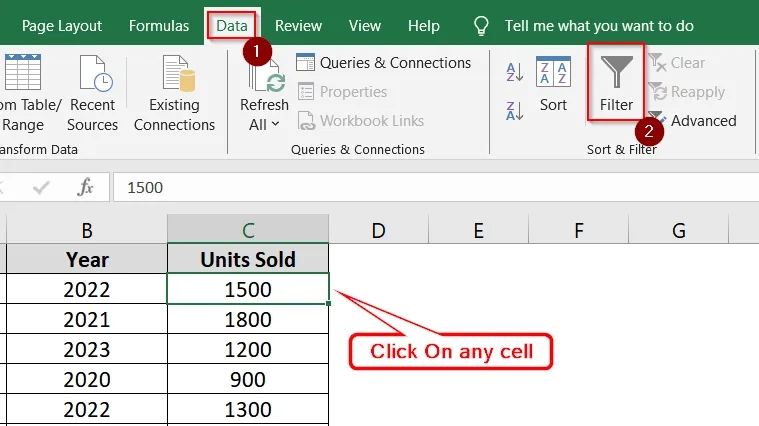Select the 2022 cell beside 1500

(87, 289)
